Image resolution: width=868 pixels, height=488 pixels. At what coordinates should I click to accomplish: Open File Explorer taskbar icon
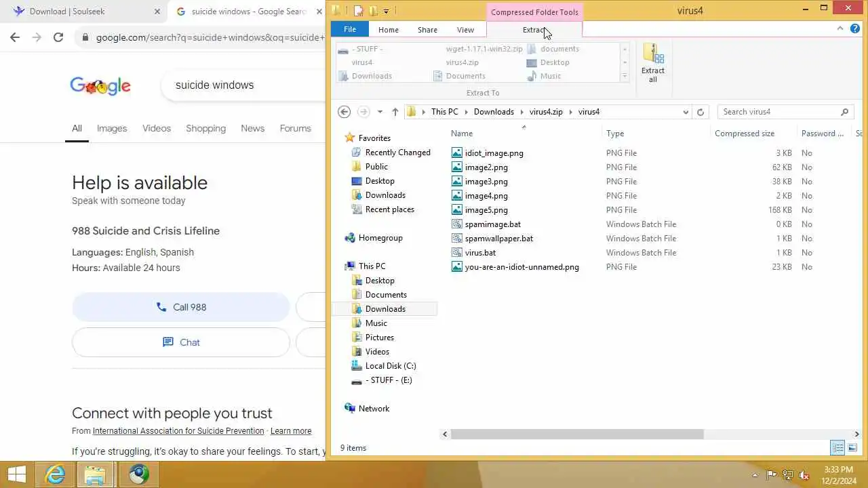[x=95, y=474]
